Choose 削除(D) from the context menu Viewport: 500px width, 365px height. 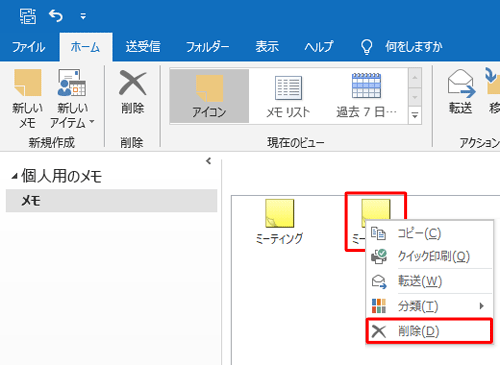(x=429, y=331)
